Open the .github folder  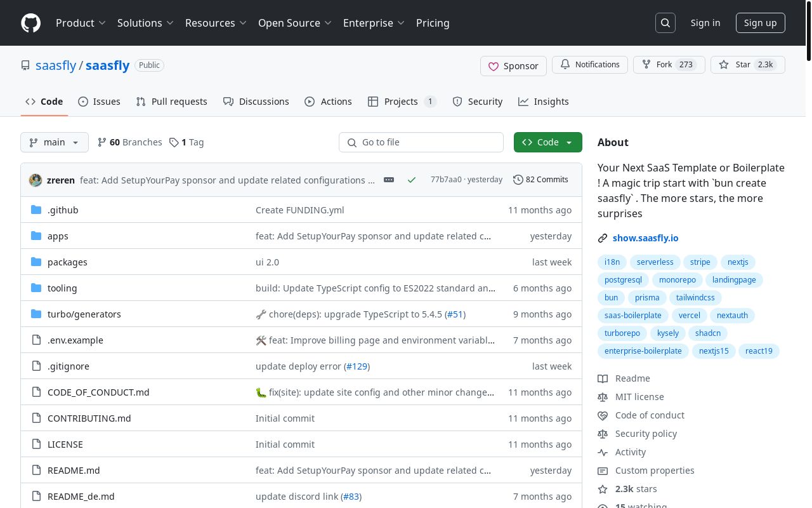(x=63, y=210)
